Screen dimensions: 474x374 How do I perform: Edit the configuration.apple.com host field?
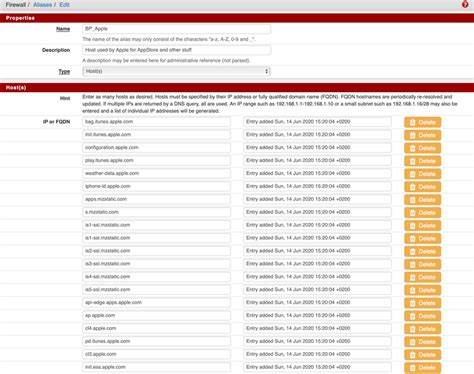[x=156, y=147]
